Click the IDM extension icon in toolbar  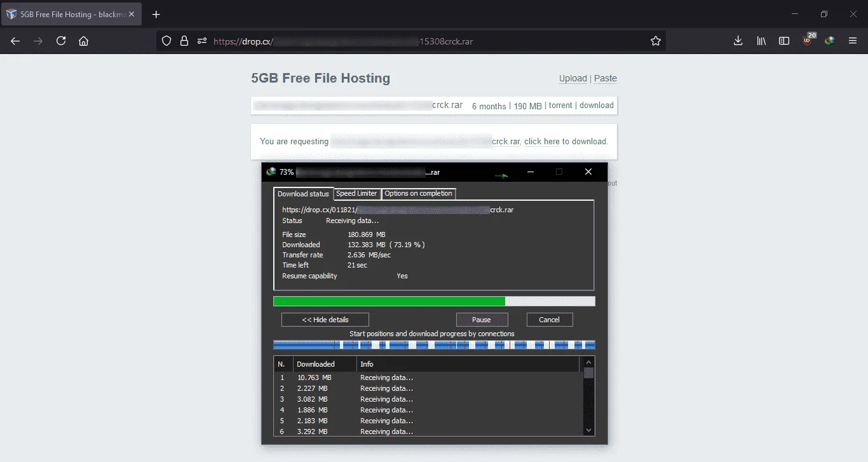[830, 41]
